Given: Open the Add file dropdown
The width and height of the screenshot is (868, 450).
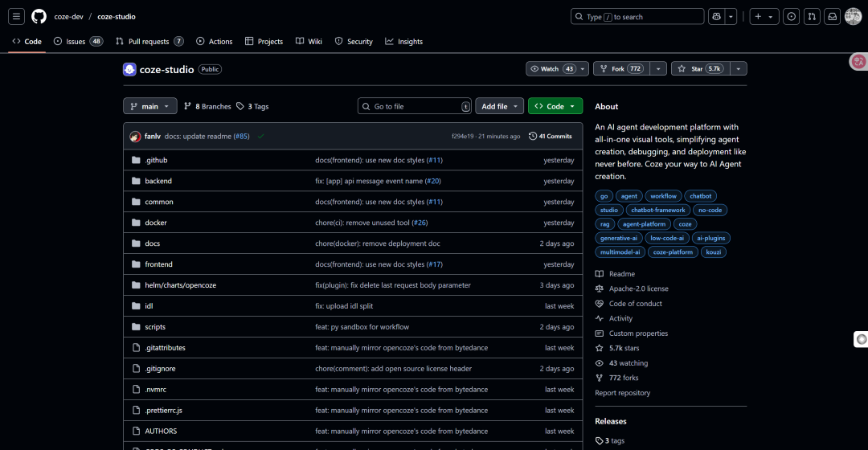Looking at the screenshot, I should pyautogui.click(x=499, y=106).
